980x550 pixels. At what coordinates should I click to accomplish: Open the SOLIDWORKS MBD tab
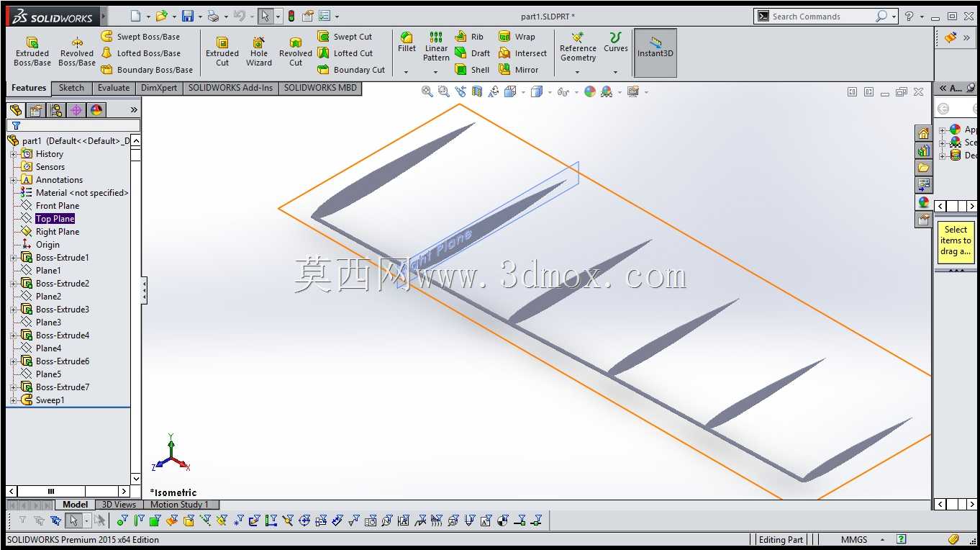tap(320, 89)
